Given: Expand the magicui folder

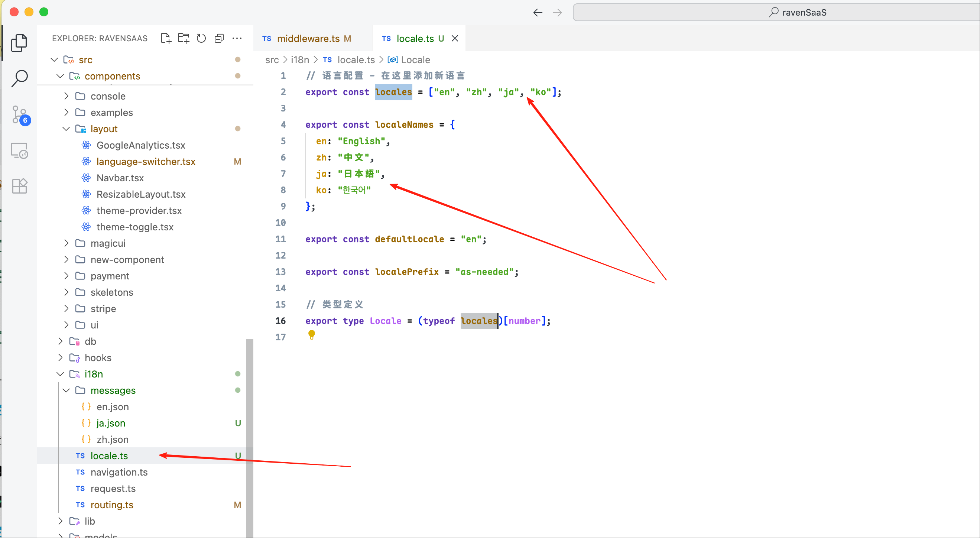Looking at the screenshot, I should coord(66,243).
